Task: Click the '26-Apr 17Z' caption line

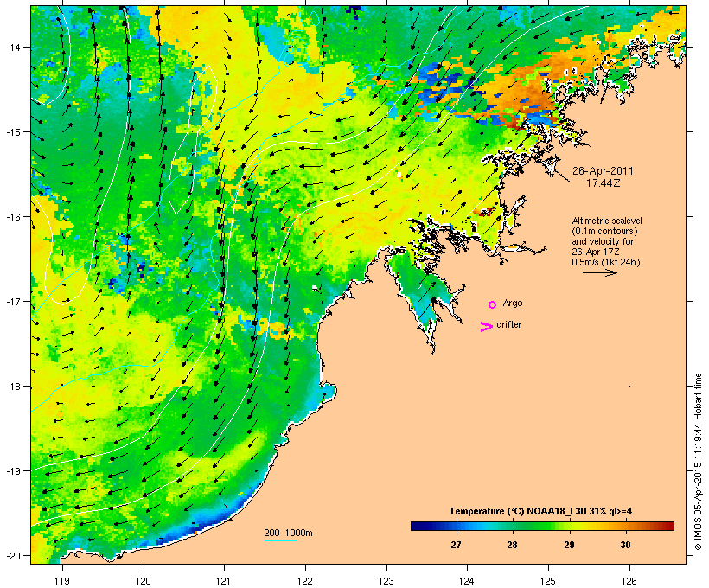Action: pyautogui.click(x=596, y=252)
